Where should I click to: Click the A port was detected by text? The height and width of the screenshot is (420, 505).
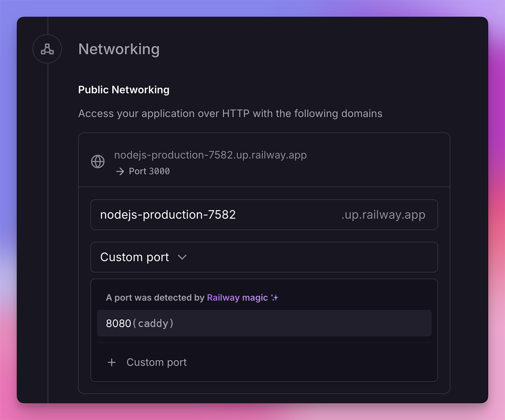(155, 298)
